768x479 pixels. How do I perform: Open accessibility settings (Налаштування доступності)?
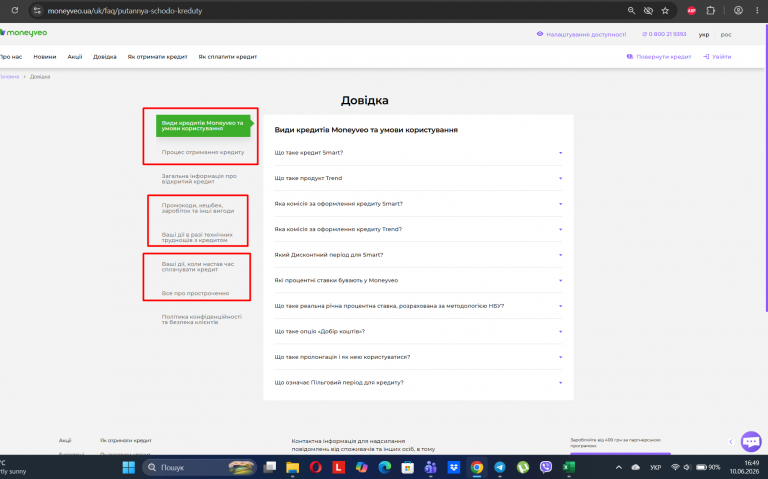pos(581,34)
